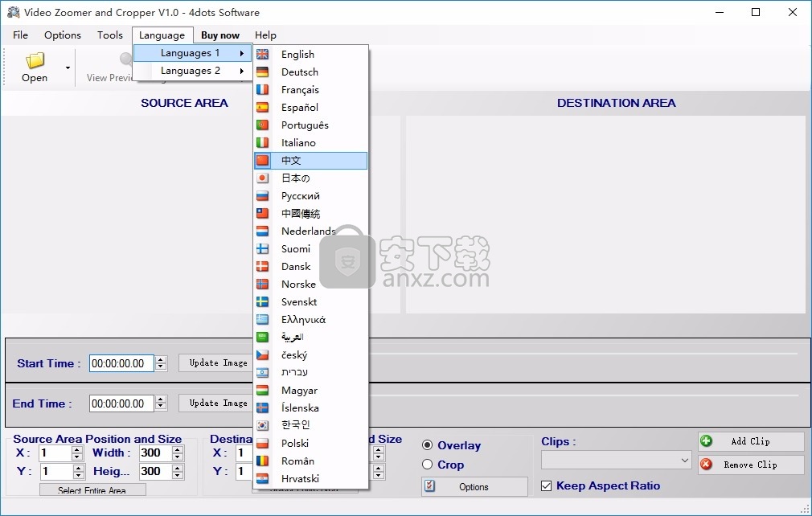Click the End Time input field
The width and height of the screenshot is (812, 516).
[x=121, y=403]
